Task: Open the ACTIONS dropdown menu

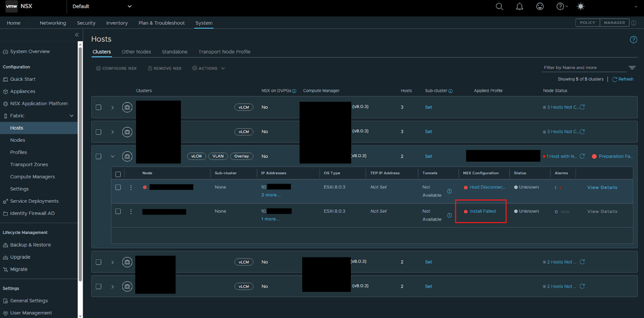Action: (208, 68)
